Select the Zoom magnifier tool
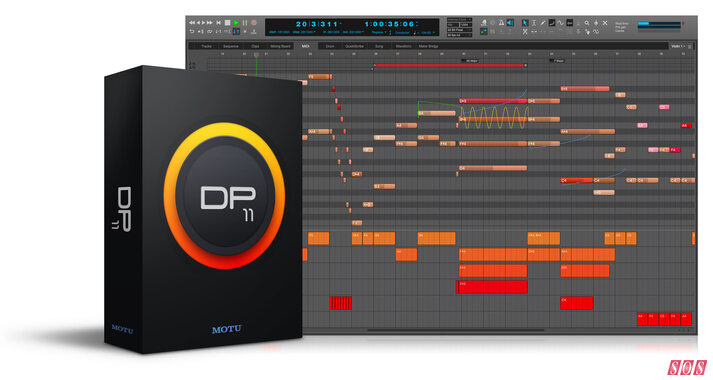This screenshot has height=380, width=713. pyautogui.click(x=587, y=23)
